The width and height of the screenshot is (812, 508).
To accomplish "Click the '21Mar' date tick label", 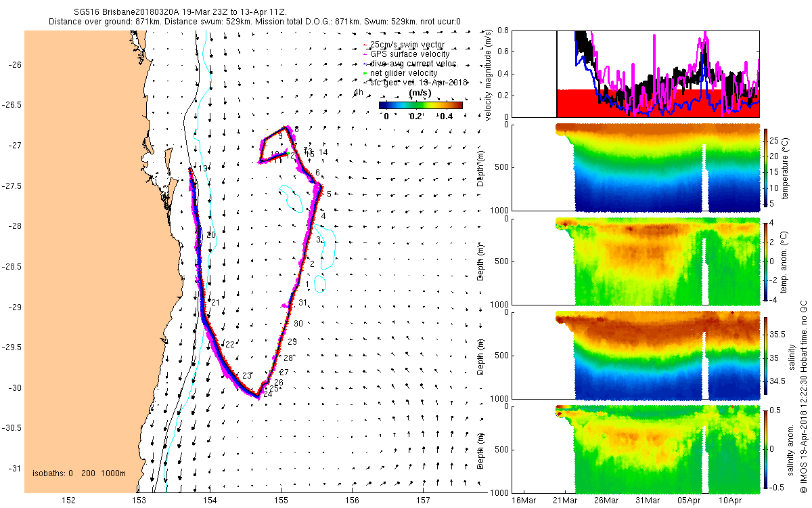I will pos(565,501).
